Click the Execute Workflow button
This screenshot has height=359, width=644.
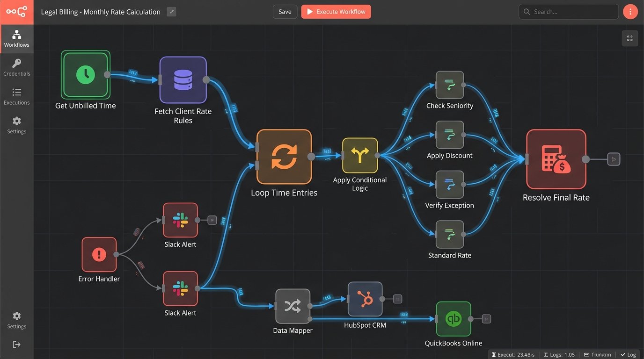coord(336,11)
